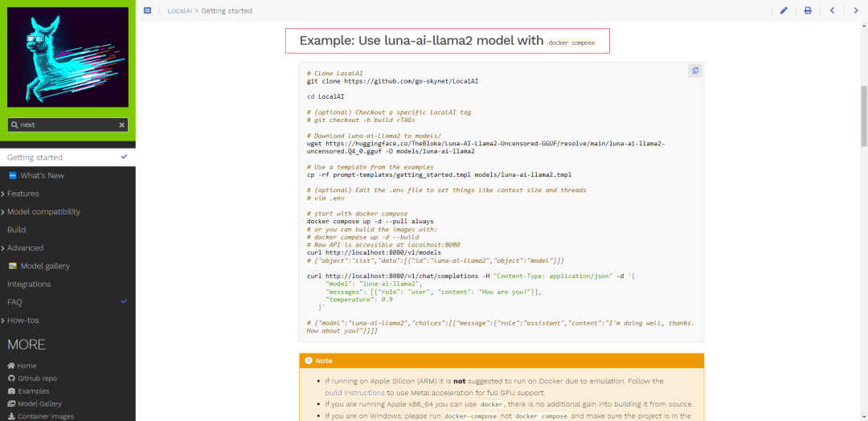Open the GitHub repo link

pyautogui.click(x=37, y=378)
